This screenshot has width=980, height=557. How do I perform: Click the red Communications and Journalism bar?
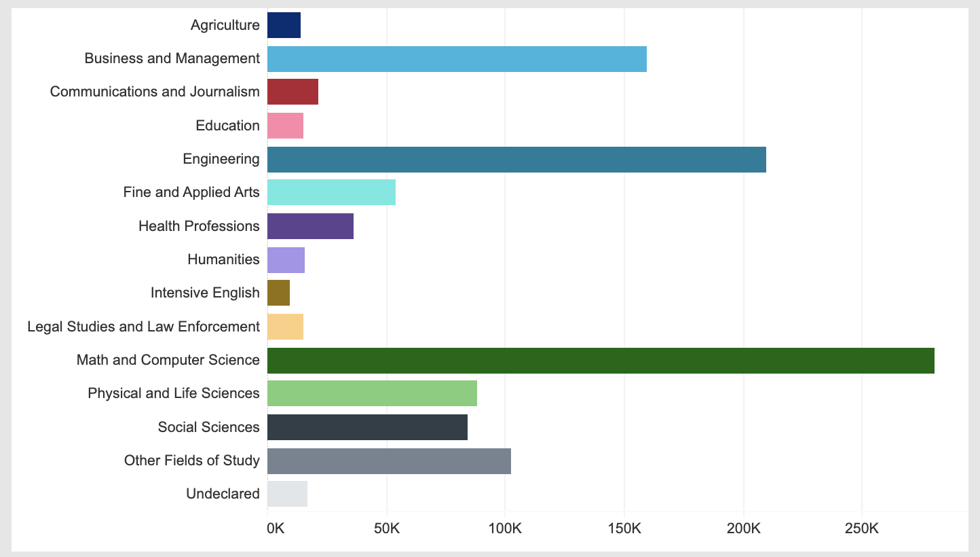pos(292,92)
